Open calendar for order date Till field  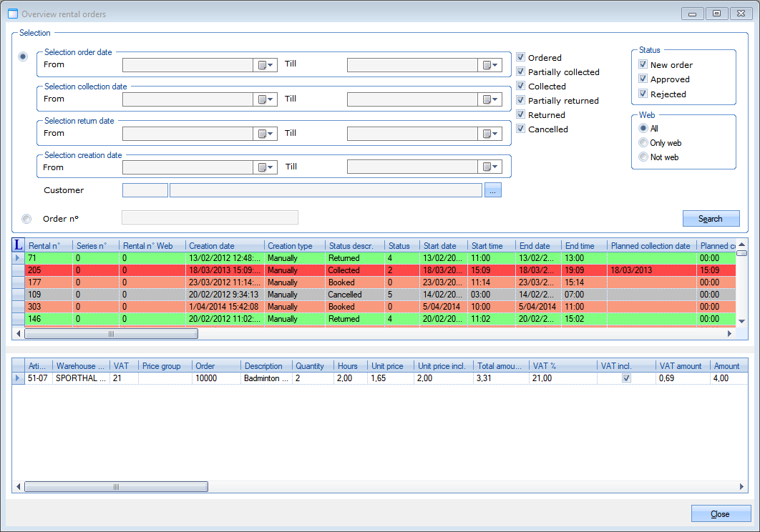click(490, 65)
